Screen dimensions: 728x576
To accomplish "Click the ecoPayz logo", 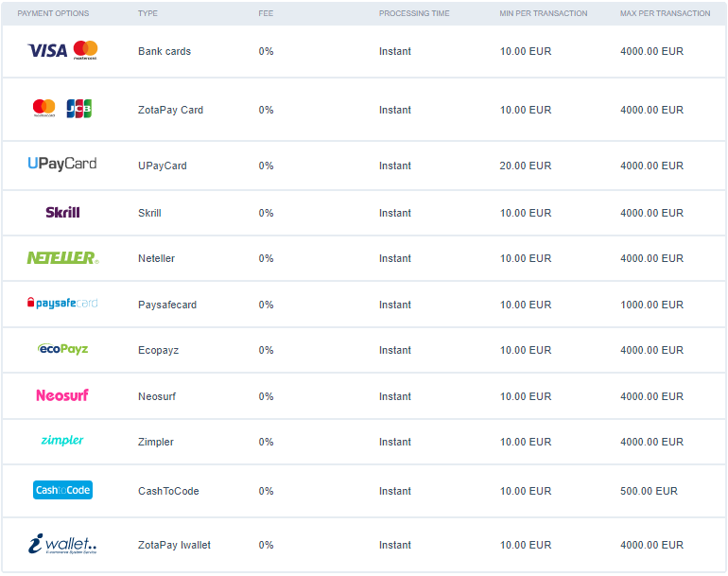I will (x=62, y=349).
